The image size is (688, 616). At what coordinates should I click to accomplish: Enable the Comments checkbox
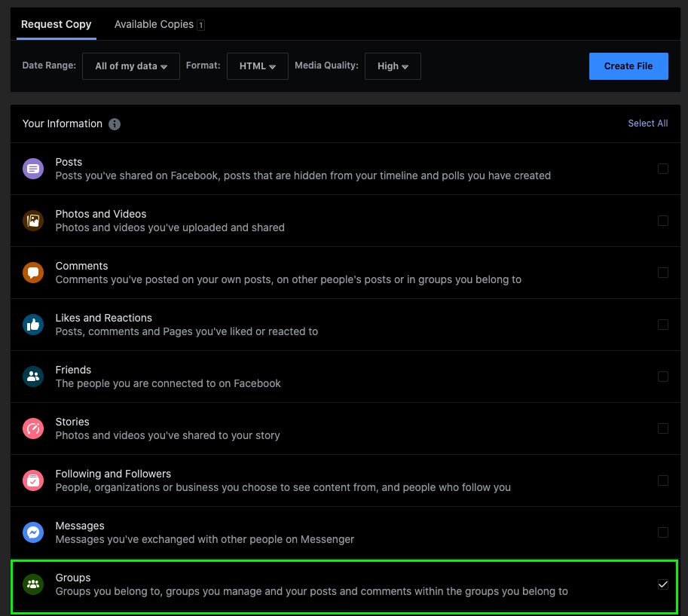663,273
